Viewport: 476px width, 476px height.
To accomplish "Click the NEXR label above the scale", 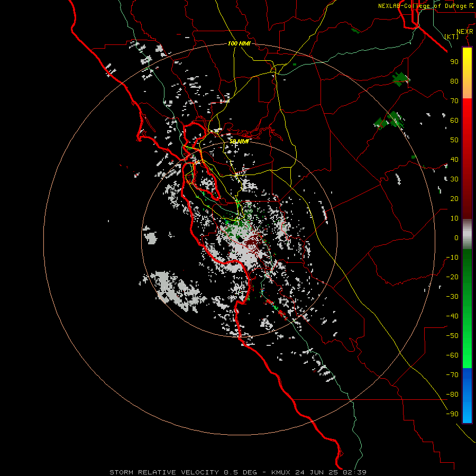I will coord(464,32).
